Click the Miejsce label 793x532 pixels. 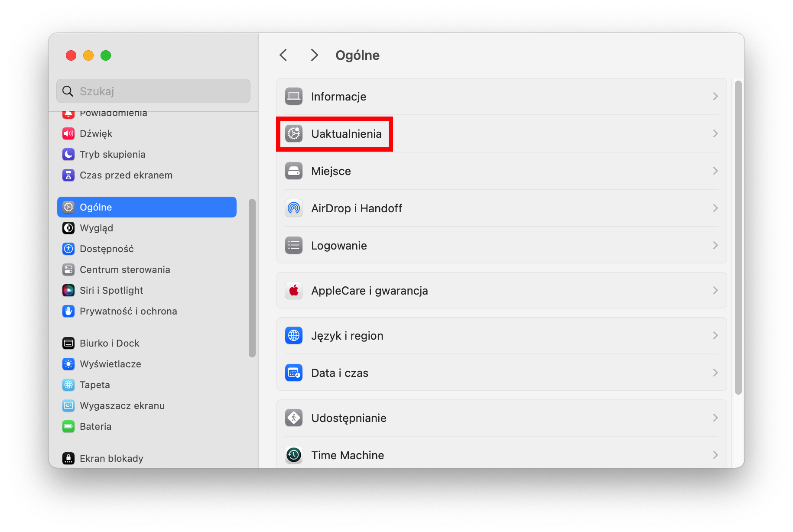click(331, 172)
